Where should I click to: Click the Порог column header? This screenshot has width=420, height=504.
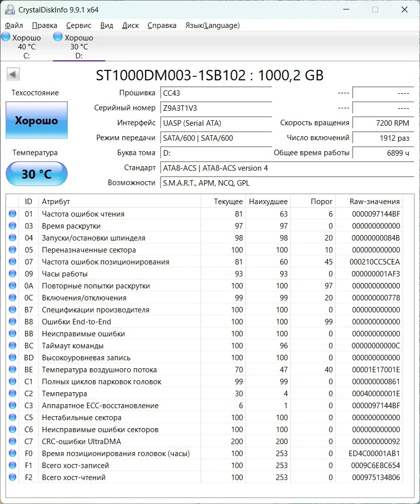pyautogui.click(x=313, y=202)
